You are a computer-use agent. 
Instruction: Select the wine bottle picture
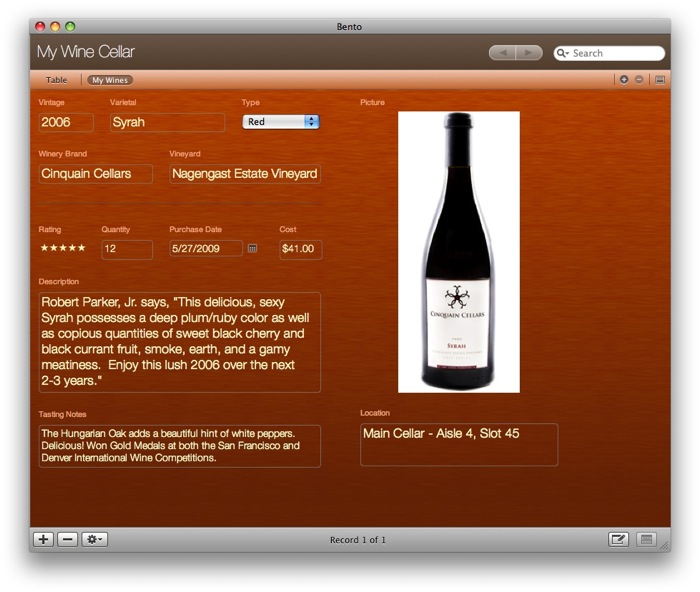pyautogui.click(x=458, y=252)
